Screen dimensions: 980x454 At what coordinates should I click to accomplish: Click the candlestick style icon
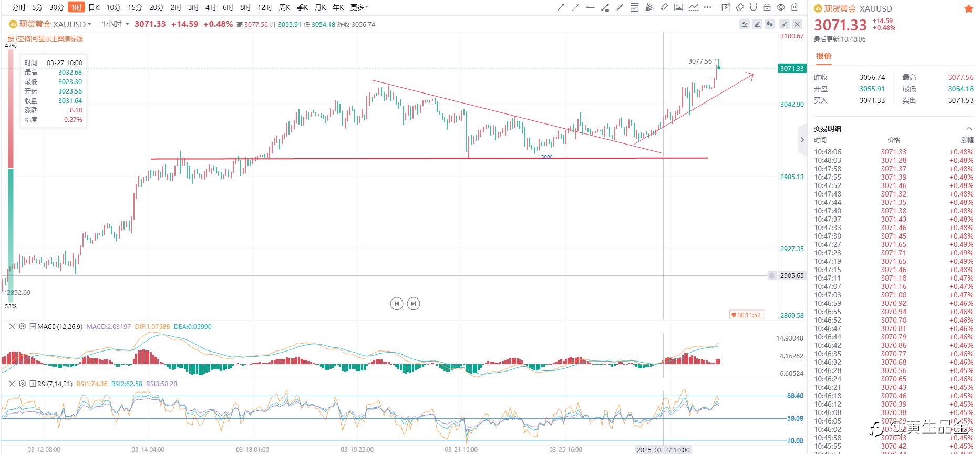click(770, 24)
